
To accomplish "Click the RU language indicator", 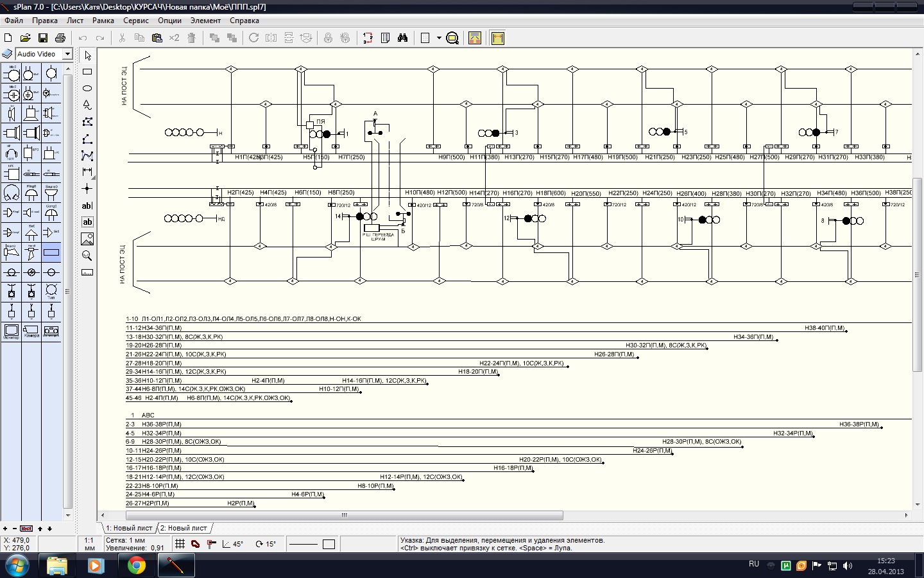I will pos(754,564).
